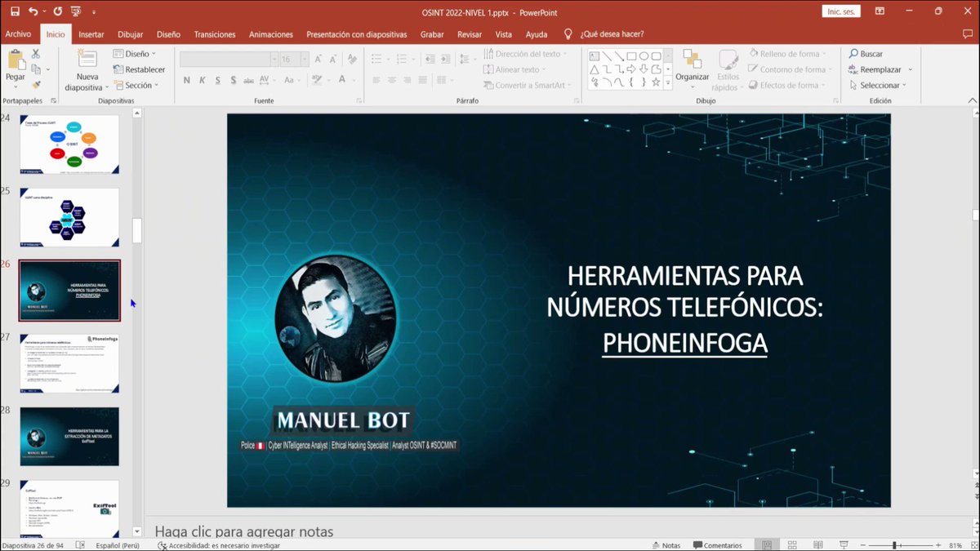980x551 pixels.
Task: Decrease font size with the smaller A
Action: pyautogui.click(x=335, y=59)
